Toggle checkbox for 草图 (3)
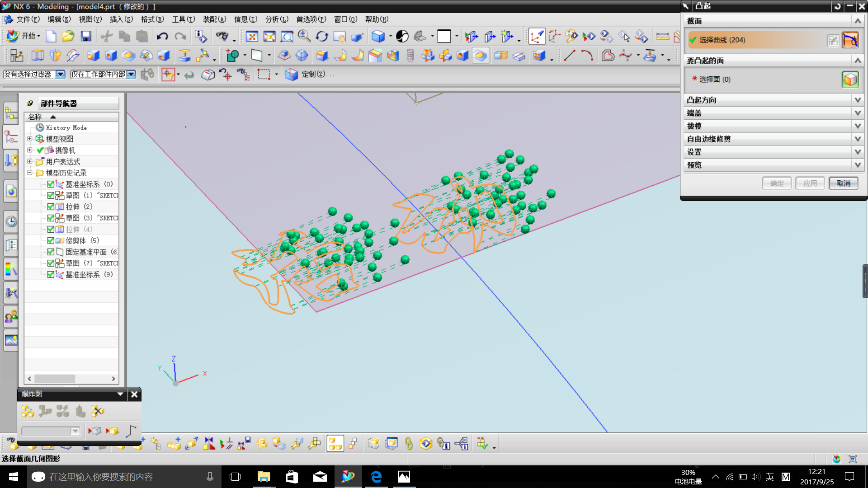 click(x=51, y=218)
